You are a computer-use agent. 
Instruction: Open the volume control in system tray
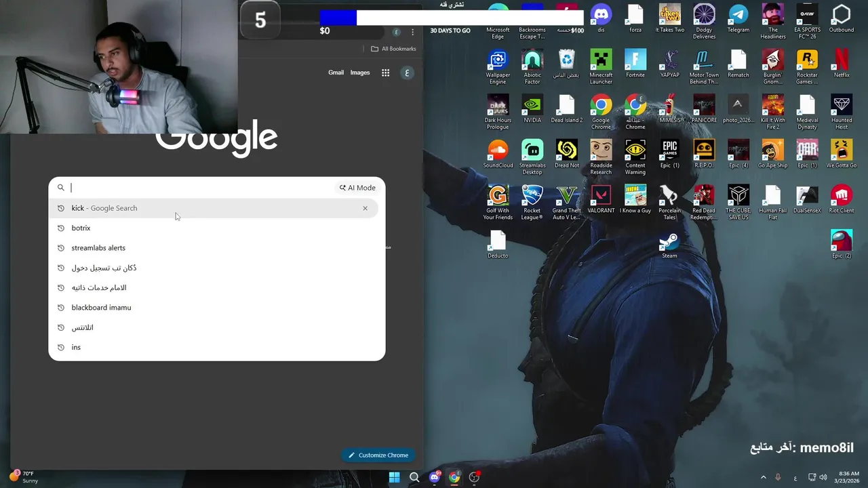823,477
